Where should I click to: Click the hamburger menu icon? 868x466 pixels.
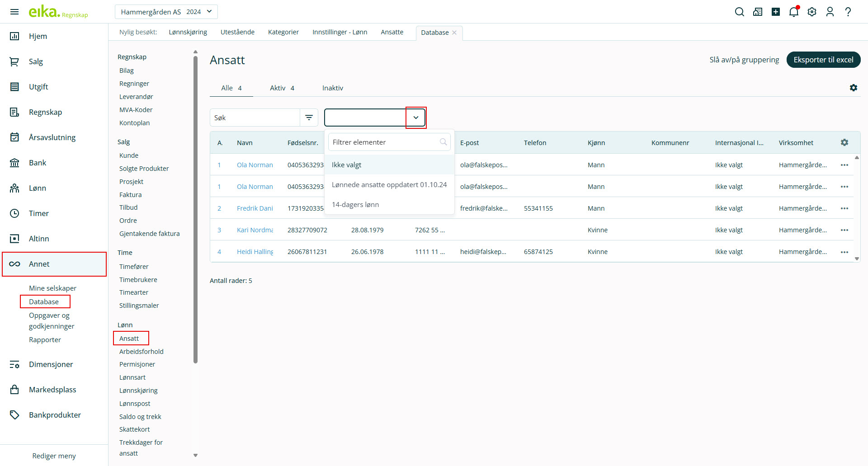click(14, 12)
